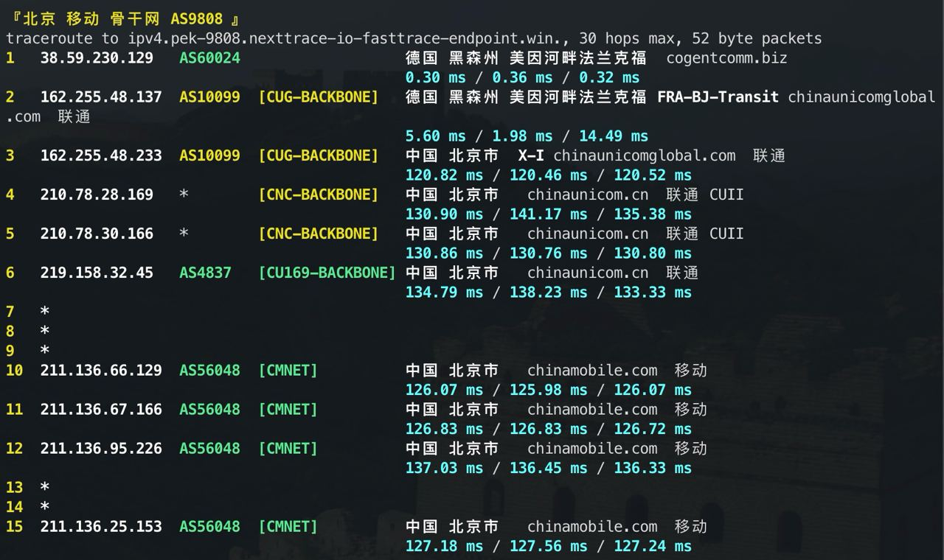Click hop number 7 timeout row
This screenshot has width=944, height=560.
pyautogui.click(x=27, y=312)
